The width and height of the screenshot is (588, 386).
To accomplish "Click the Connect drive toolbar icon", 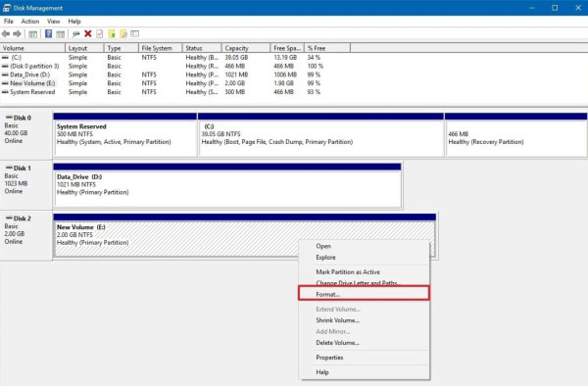I will point(76,33).
